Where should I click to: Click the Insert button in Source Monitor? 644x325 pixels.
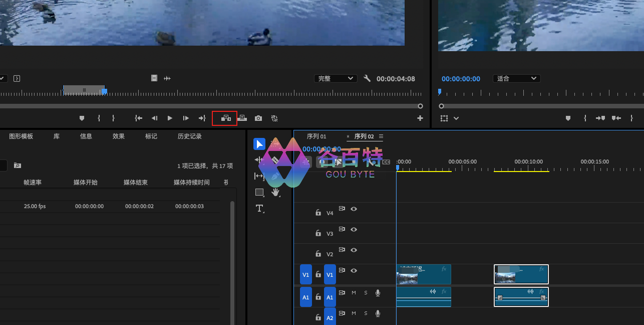coord(225,118)
